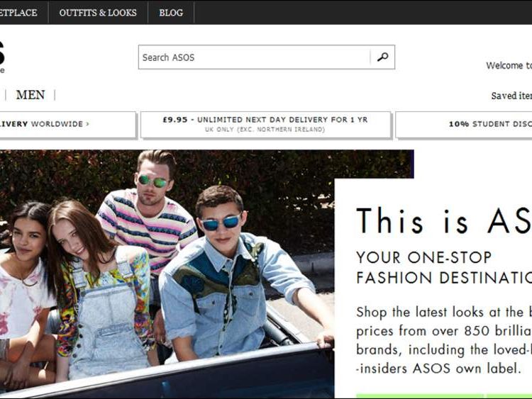Click the Welcome to text
The height and width of the screenshot is (399, 532).
509,65
